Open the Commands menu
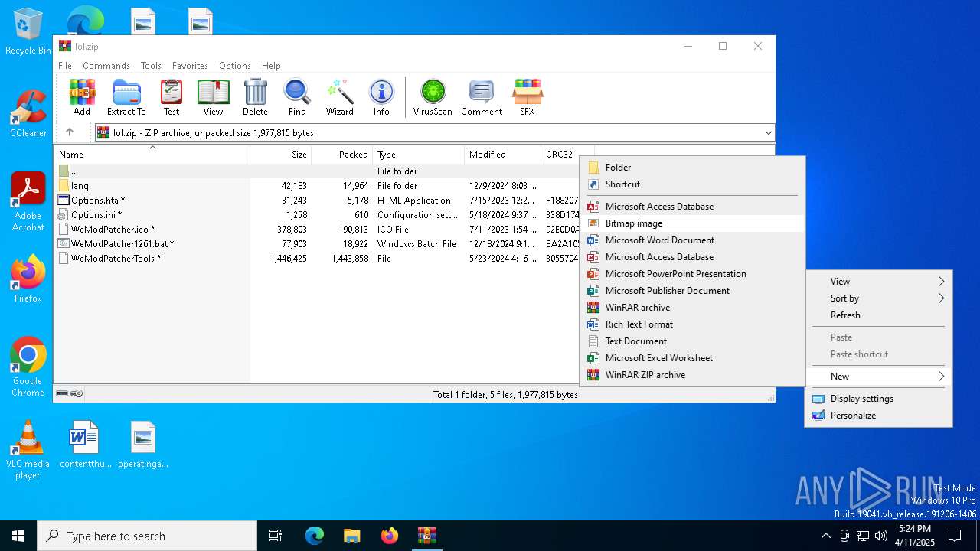Image resolution: width=980 pixels, height=551 pixels. [x=106, y=66]
